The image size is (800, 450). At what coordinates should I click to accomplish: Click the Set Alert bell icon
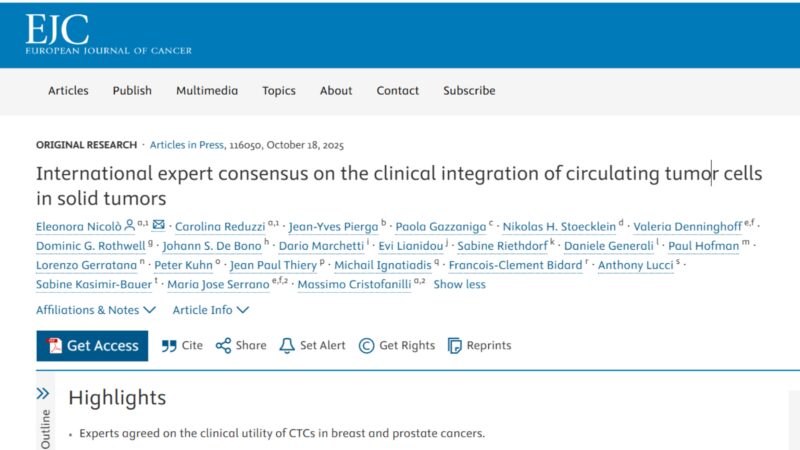[287, 345]
